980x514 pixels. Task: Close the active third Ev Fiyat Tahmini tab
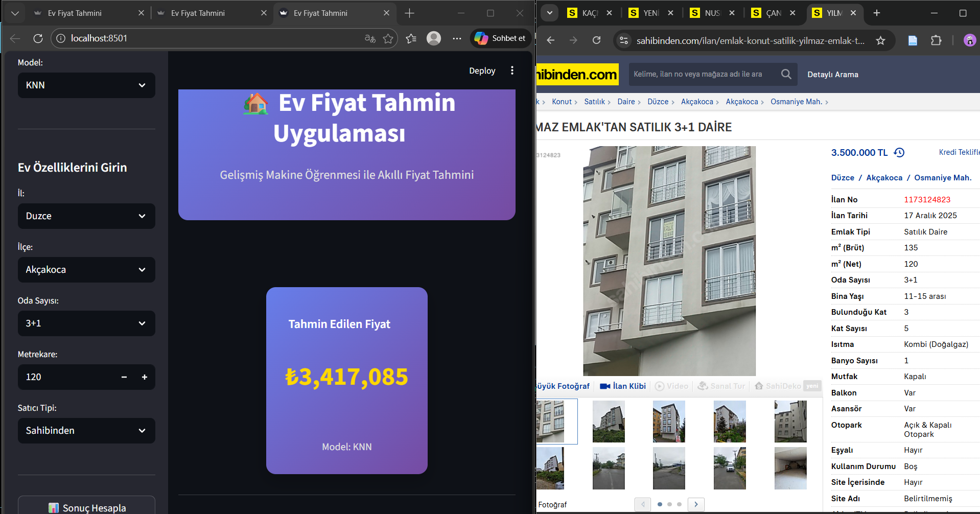pyautogui.click(x=386, y=13)
